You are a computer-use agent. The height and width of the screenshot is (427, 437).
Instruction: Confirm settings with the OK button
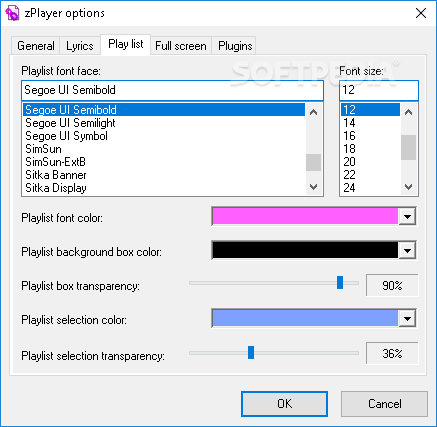coord(284,404)
